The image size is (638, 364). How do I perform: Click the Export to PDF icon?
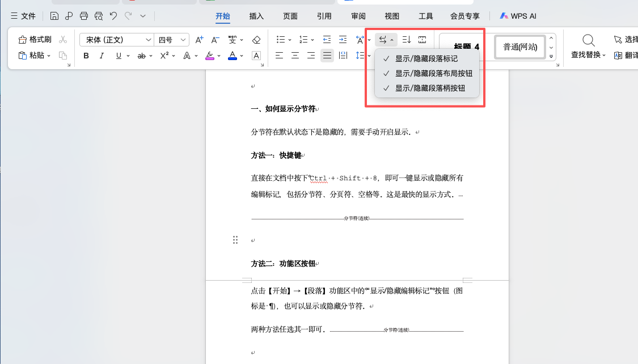[69, 16]
